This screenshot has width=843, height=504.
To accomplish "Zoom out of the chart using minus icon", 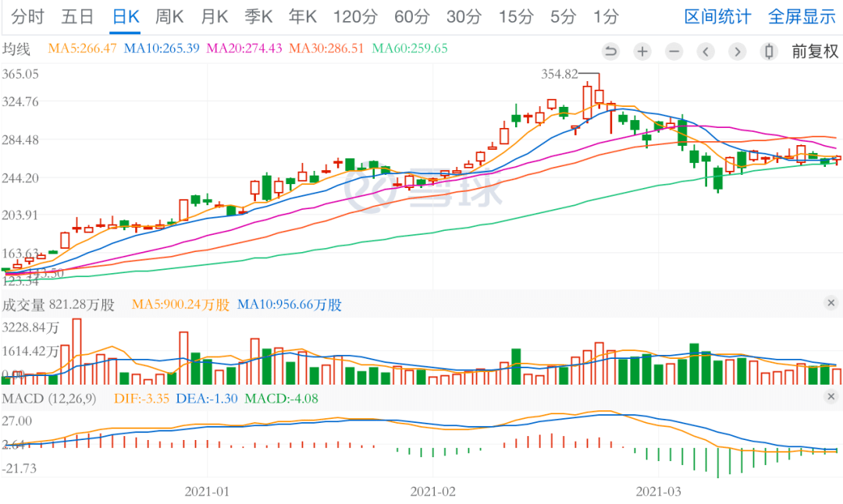I will click(674, 51).
